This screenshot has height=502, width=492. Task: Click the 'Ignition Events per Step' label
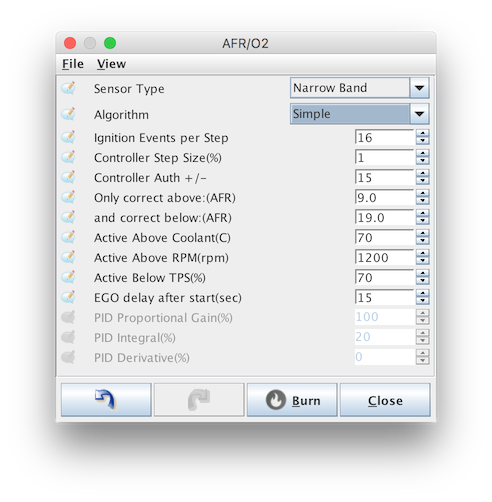pyautogui.click(x=161, y=138)
